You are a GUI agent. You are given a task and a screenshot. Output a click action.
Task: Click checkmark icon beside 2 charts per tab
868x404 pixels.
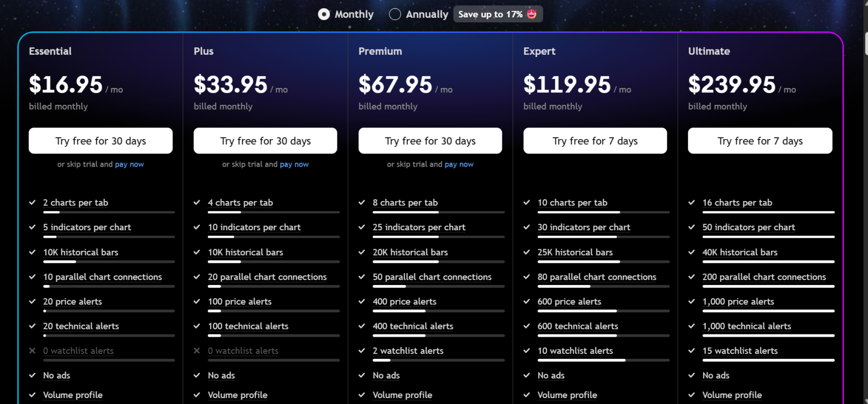(32, 203)
